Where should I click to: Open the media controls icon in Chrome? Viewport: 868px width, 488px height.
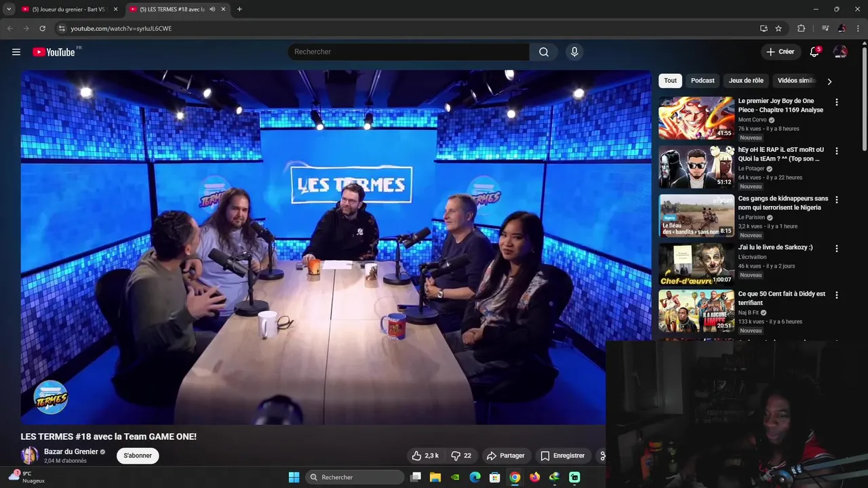pyautogui.click(x=825, y=28)
